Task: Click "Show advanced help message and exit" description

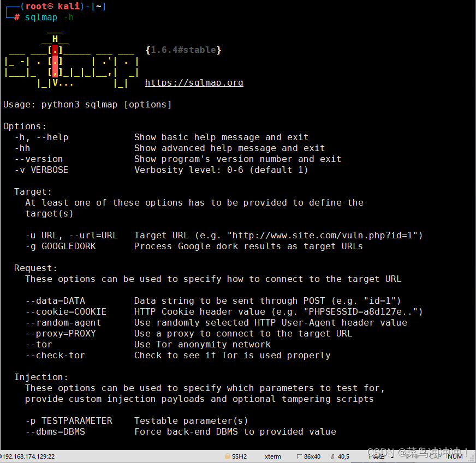Action: coord(229,148)
